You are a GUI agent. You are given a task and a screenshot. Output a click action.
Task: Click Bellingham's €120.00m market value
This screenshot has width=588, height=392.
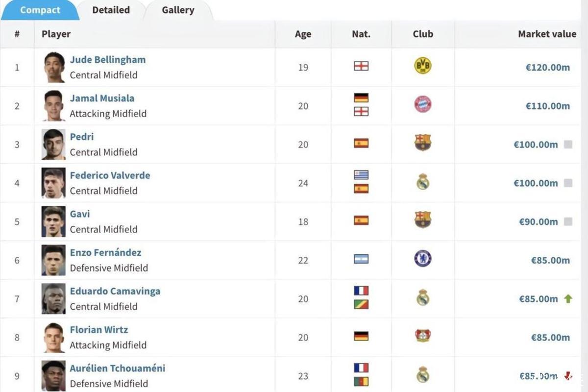tap(547, 68)
